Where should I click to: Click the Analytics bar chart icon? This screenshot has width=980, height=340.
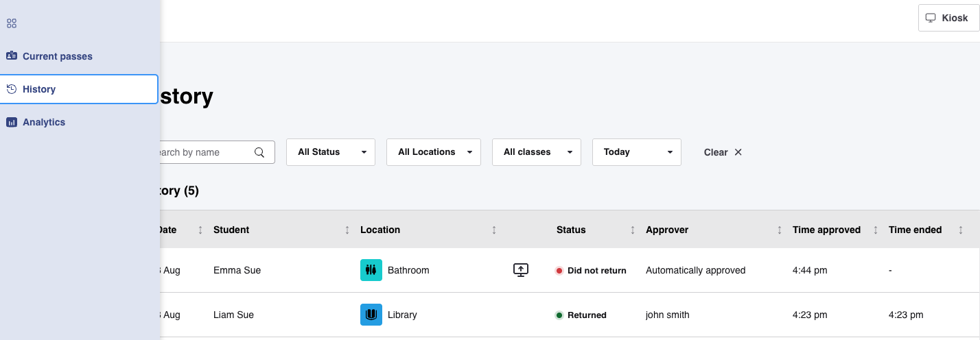coord(12,122)
